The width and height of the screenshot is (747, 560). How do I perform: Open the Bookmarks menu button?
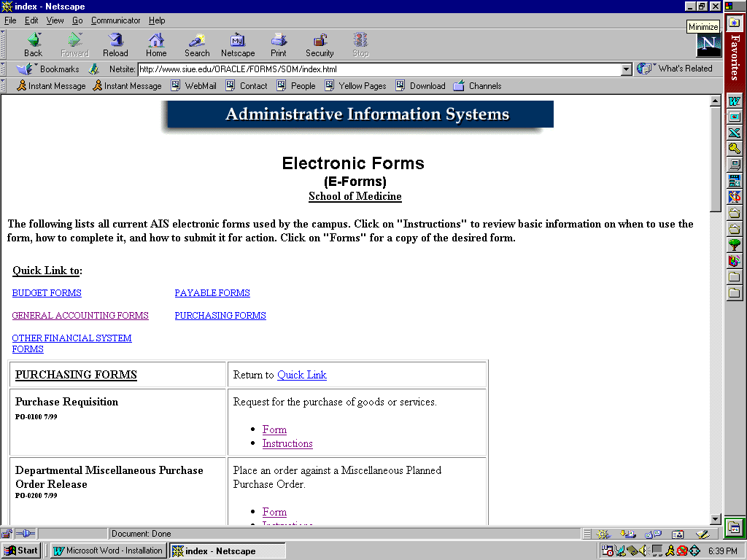pos(48,69)
